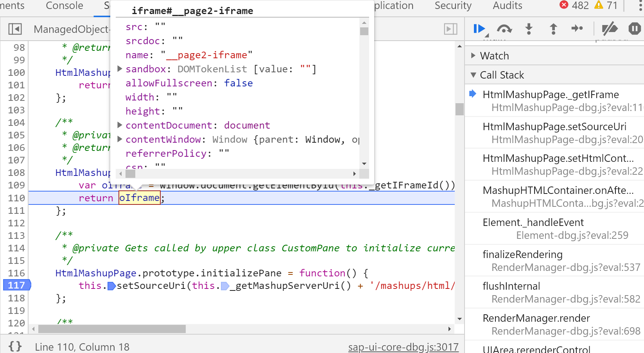This screenshot has height=353, width=644.
Task: Toggle pause on exceptions
Action: click(635, 29)
